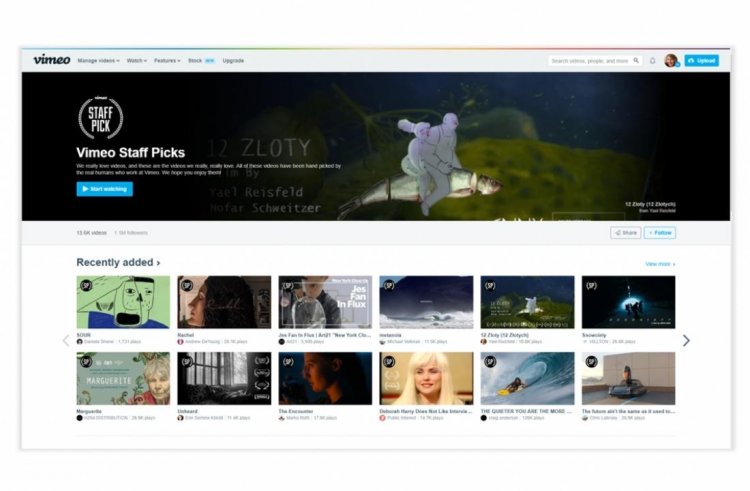This screenshot has height=491, width=750.
Task: Click the SP badge on Snowciety thumbnail
Action: [x=592, y=285]
